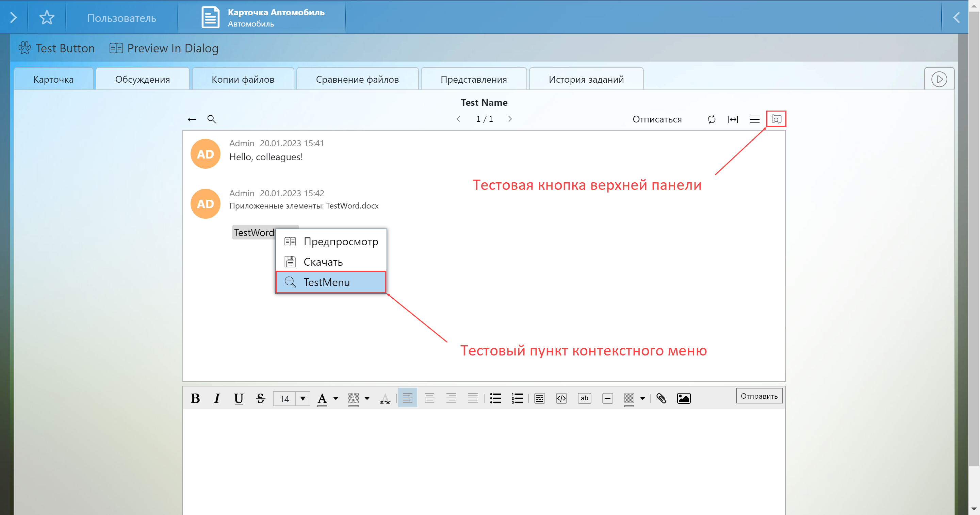The width and height of the screenshot is (980, 515).
Task: Open the hamburger list menu icon
Action: click(754, 119)
